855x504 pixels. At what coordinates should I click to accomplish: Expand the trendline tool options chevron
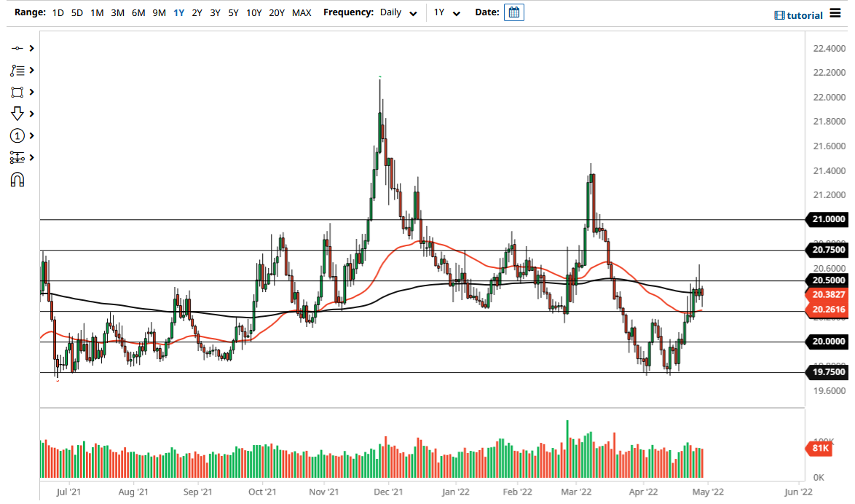click(31, 47)
